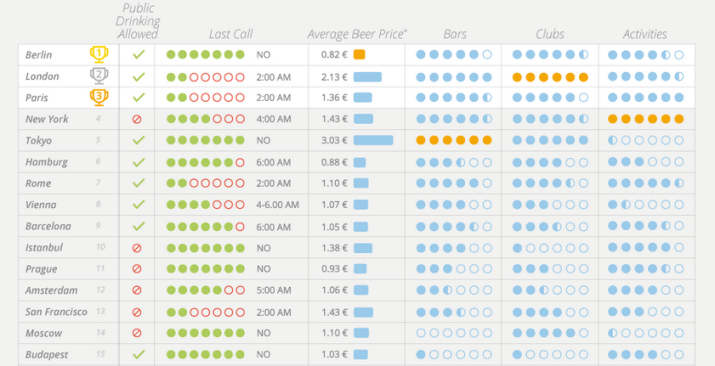Click Paris's bronze third-place trophy icon
The image size is (715, 366).
pos(99,97)
